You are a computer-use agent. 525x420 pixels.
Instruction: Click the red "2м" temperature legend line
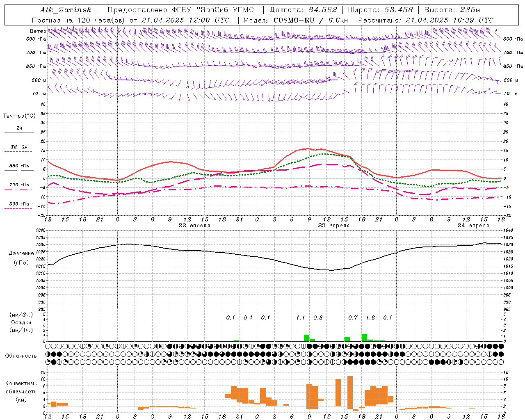tap(19, 132)
